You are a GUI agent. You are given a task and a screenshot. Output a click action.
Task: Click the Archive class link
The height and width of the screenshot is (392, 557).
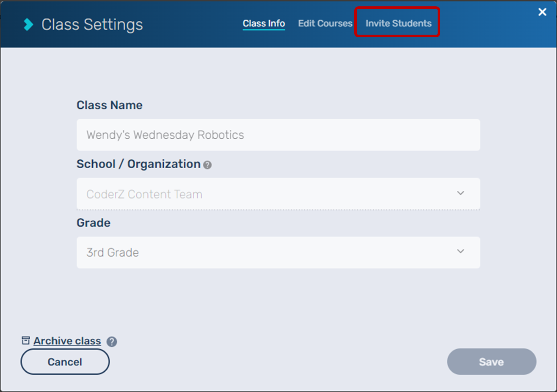coord(67,341)
